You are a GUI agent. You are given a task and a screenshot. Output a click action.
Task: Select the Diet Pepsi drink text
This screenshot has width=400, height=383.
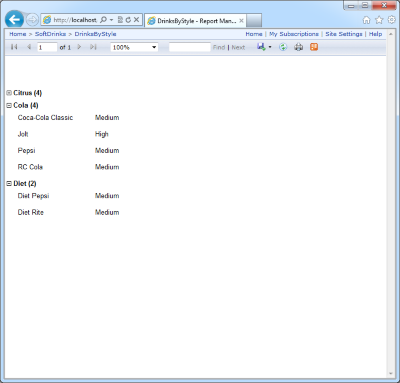[x=33, y=196]
